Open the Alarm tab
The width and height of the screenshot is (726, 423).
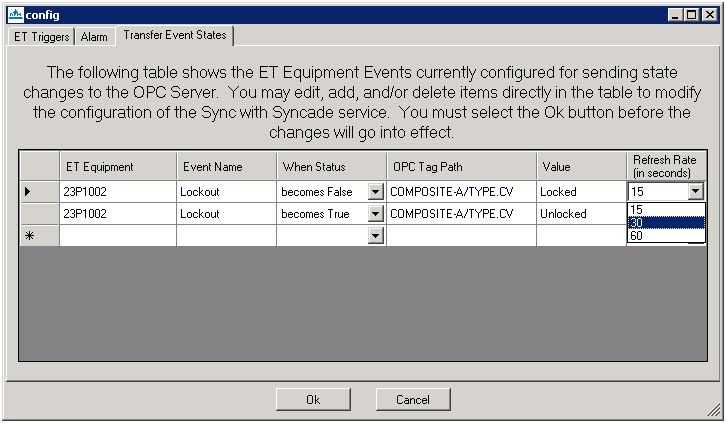tap(94, 37)
